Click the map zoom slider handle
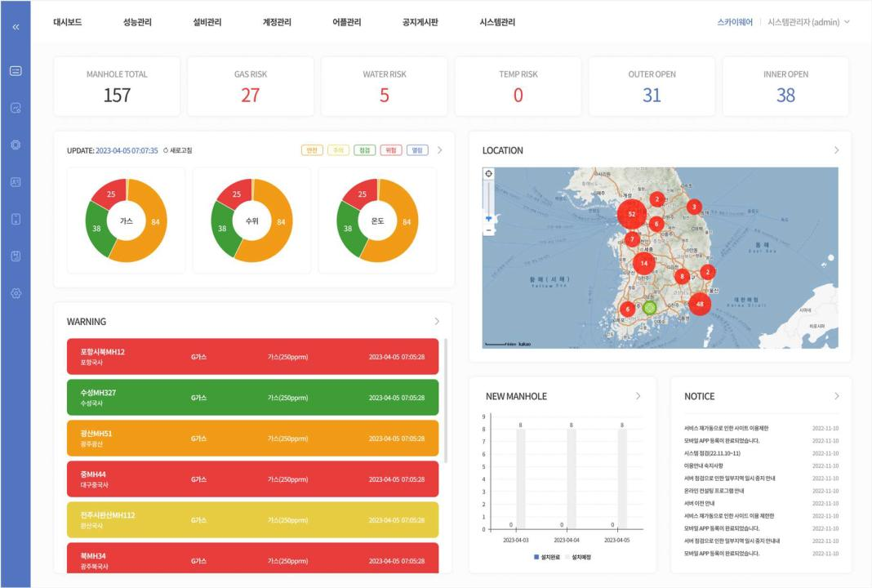The image size is (872, 588). point(488,219)
